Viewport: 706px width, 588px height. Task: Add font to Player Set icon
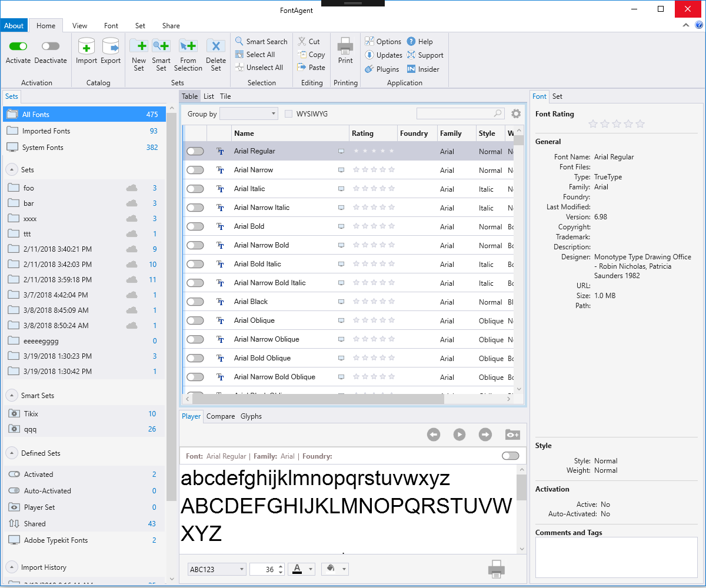512,435
